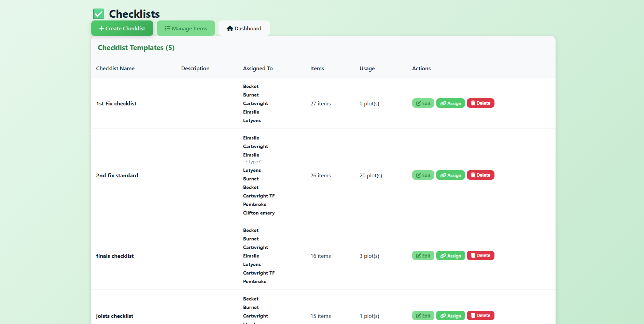Image resolution: width=644 pixels, height=324 pixels.
Task: Assign the finals checklist
Action: coord(450,255)
